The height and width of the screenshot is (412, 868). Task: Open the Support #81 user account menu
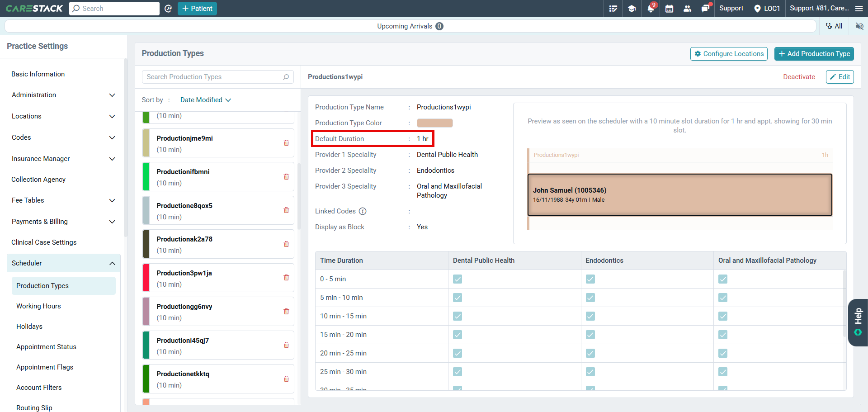819,8
